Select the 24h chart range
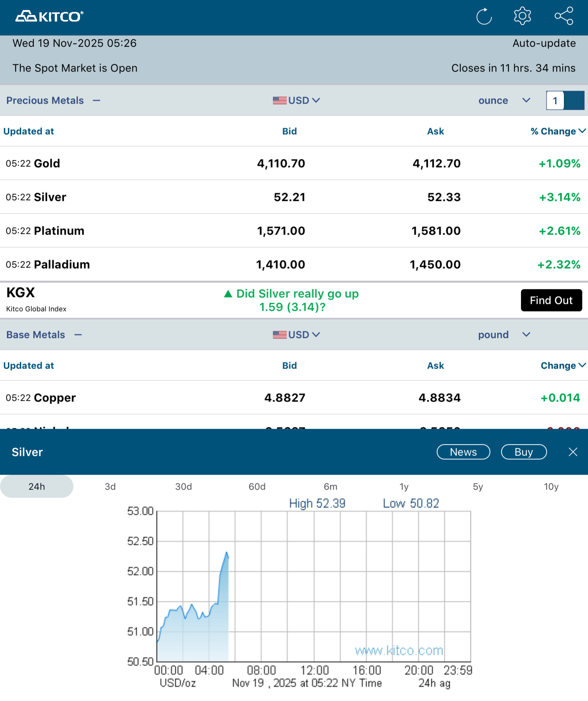Viewport: 588px width, 701px height. pyautogui.click(x=37, y=486)
